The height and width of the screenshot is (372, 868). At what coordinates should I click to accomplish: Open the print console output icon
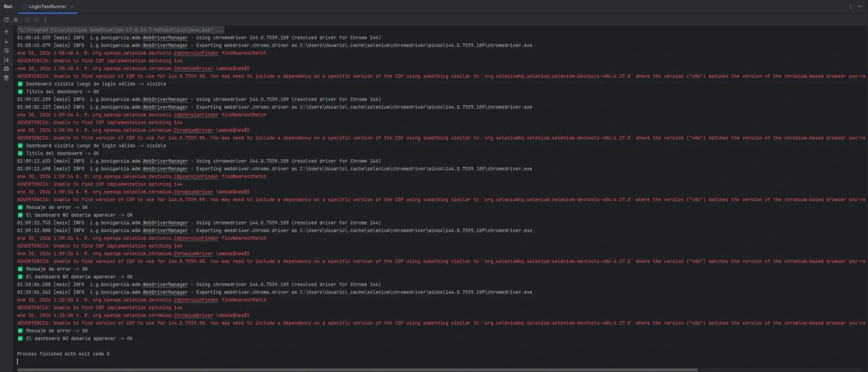tap(6, 69)
